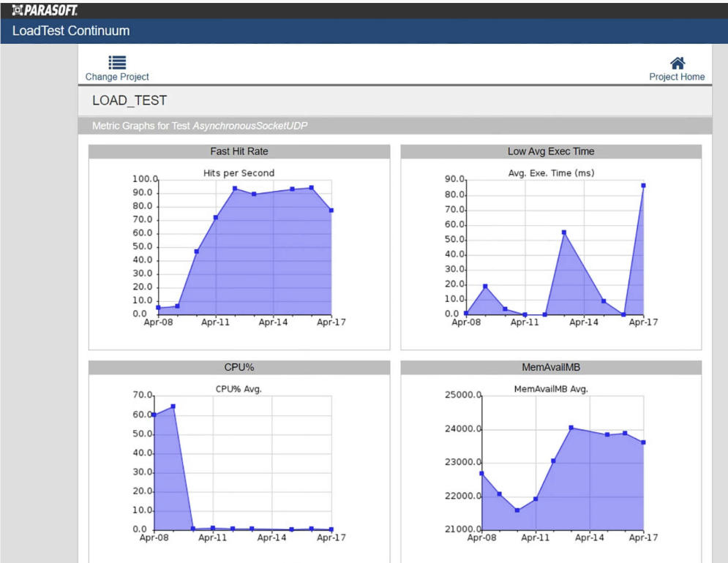728x563 pixels.
Task: Click the Apr-17 data point in Avg. Exe. Time chart
Action: (643, 185)
